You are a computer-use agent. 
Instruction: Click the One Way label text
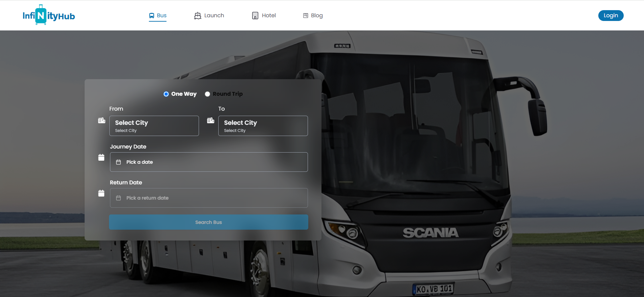[x=184, y=94]
